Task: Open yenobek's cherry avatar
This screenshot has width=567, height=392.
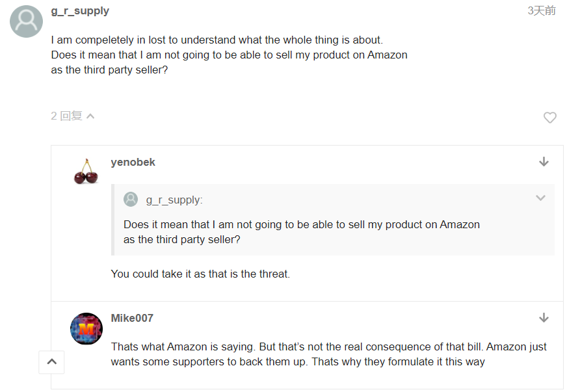Action: (x=86, y=171)
